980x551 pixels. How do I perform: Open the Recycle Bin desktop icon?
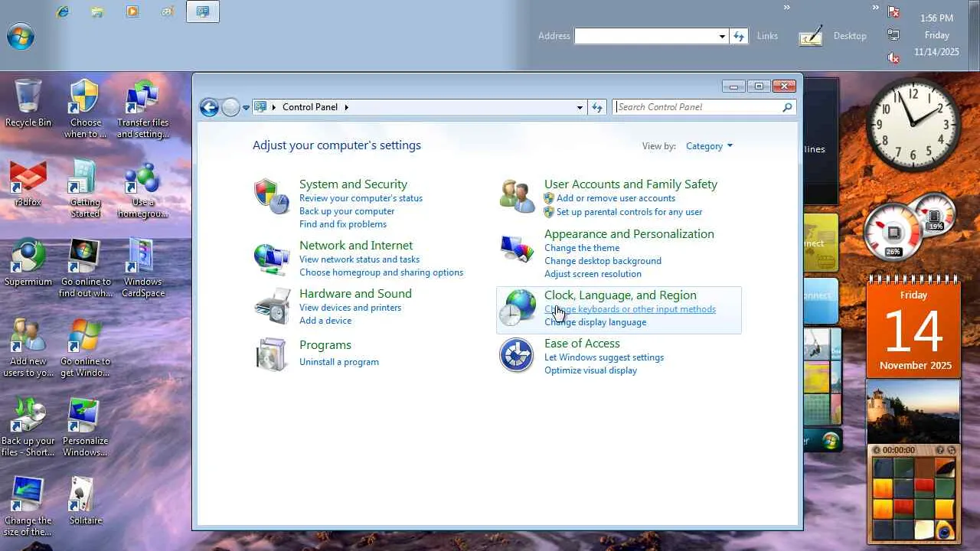coord(28,103)
